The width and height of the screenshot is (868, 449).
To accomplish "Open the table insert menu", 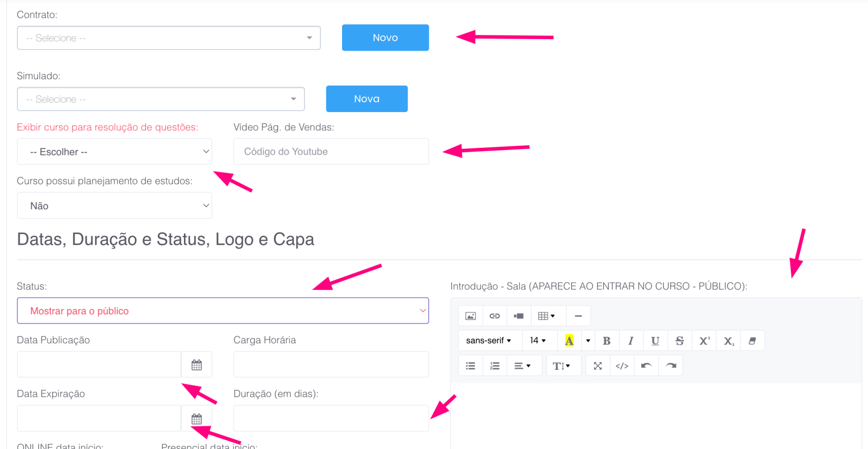I will 546,316.
